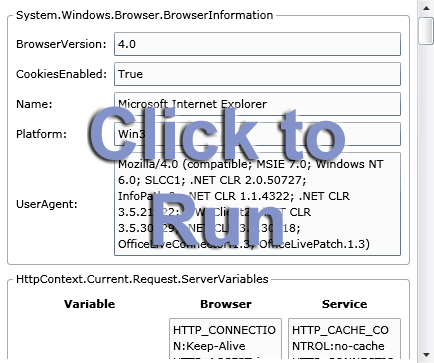This screenshot has width=434, height=363.
Task: Click the scrollbar down arrow
Action: point(426,355)
